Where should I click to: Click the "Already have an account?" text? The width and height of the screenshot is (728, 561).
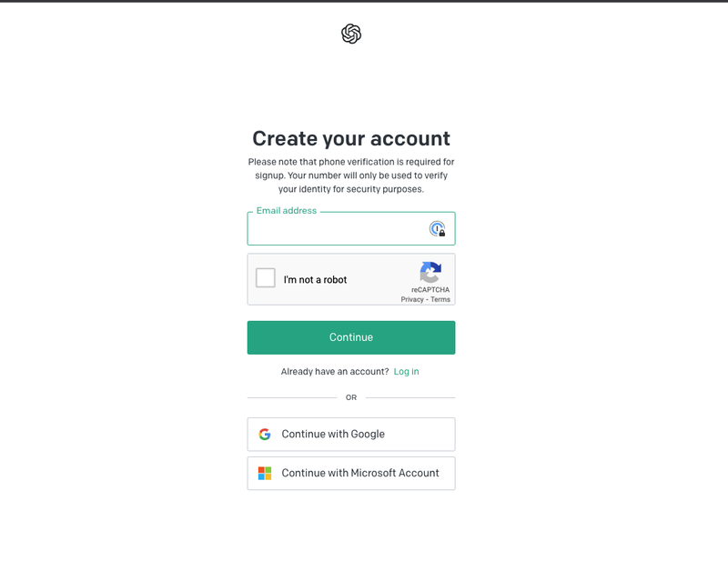[x=335, y=372]
